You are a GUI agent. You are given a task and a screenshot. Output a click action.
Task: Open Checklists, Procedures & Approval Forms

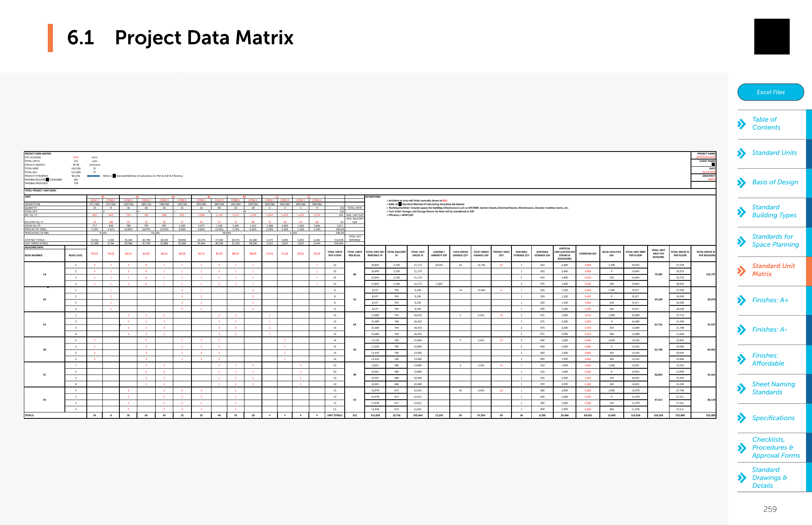775,447
